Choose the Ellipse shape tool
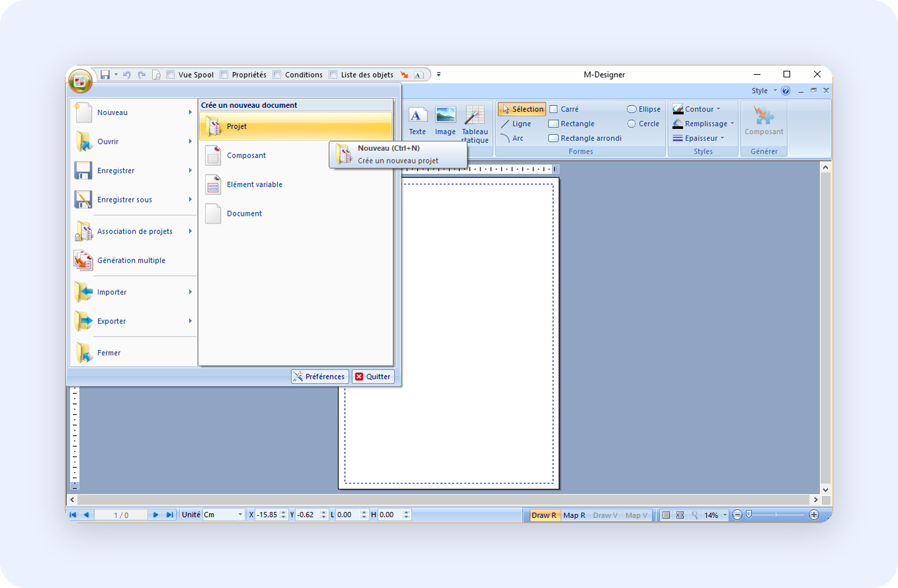The image size is (898, 588). (x=643, y=109)
